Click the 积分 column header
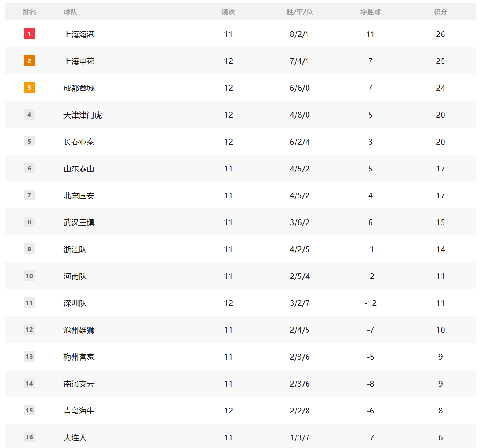481x448 pixels. click(440, 12)
